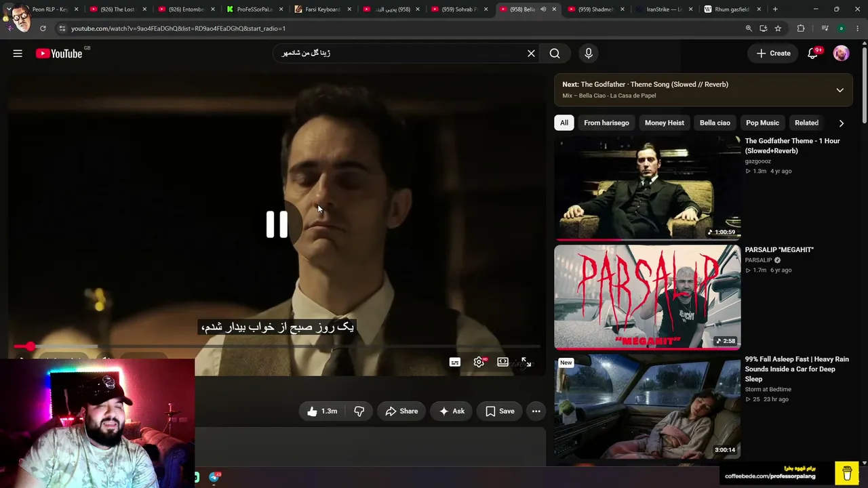The width and height of the screenshot is (868, 488).
Task: Open the Chrome three-dot menu
Action: [857, 28]
